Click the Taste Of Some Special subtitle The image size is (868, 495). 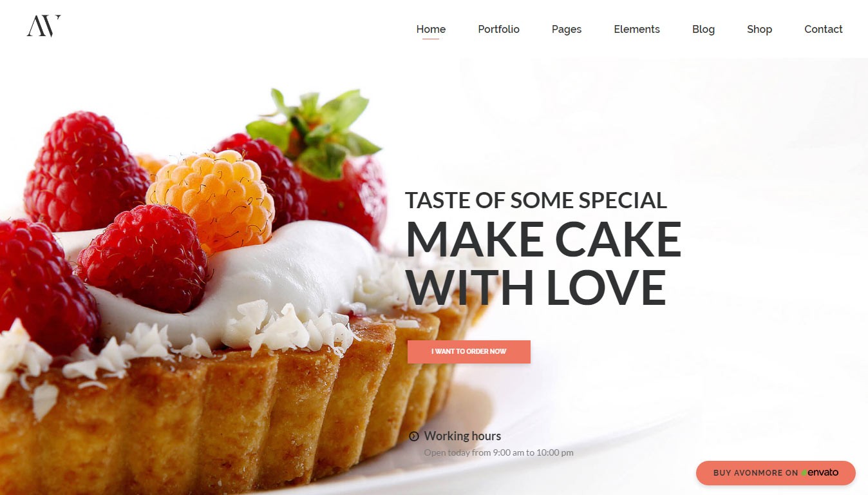coord(536,200)
